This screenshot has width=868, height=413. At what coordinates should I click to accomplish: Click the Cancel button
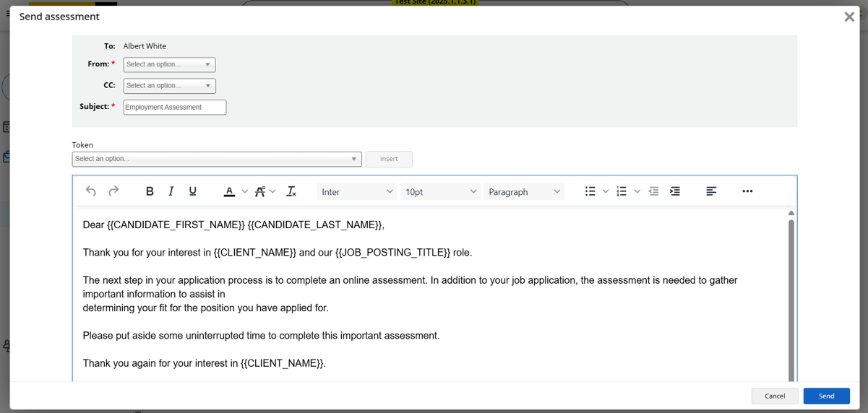[775, 396]
